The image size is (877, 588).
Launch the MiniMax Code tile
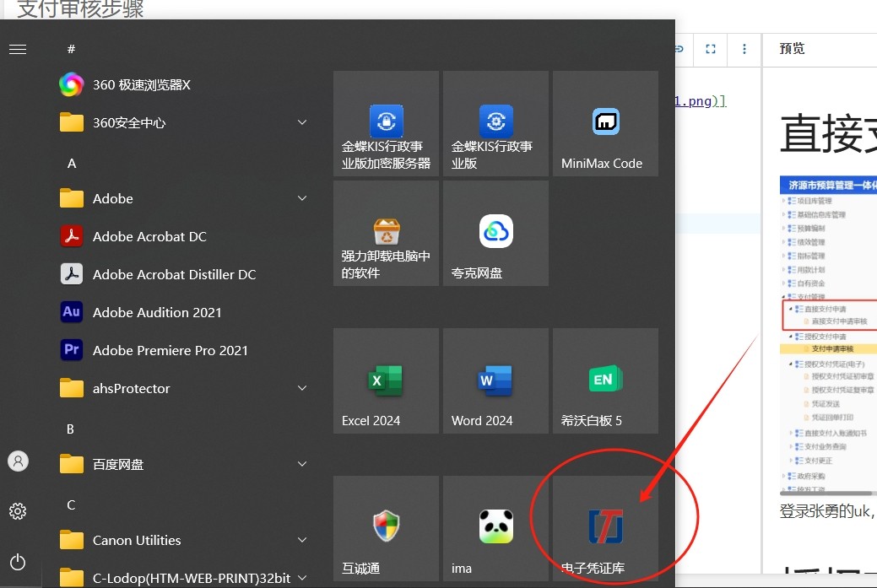(x=605, y=123)
